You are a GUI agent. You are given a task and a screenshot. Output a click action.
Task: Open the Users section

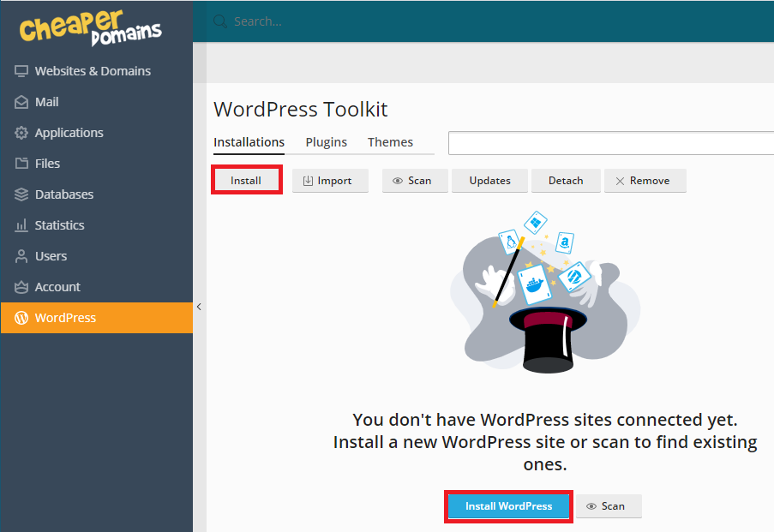97,256
